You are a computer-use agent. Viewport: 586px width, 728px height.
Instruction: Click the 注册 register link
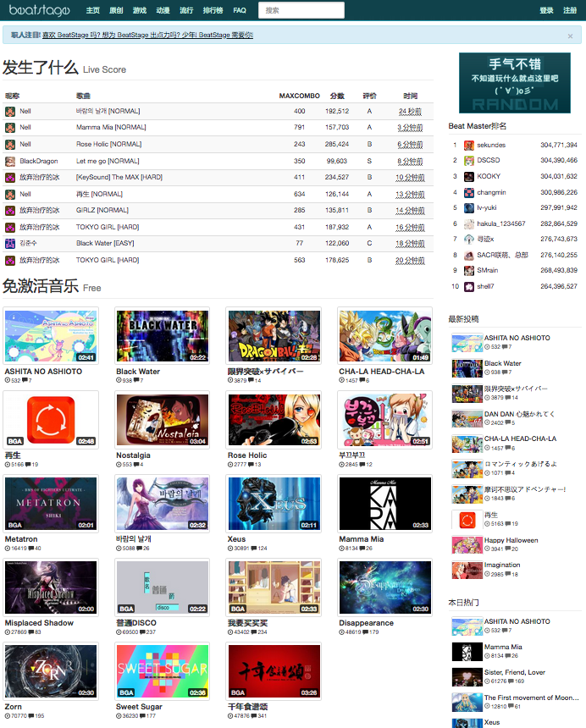click(570, 10)
